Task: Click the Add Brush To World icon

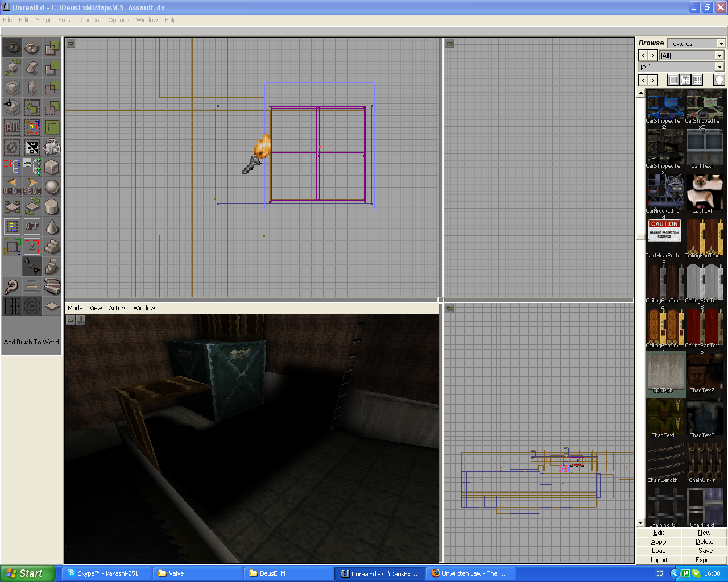Action: (52, 48)
